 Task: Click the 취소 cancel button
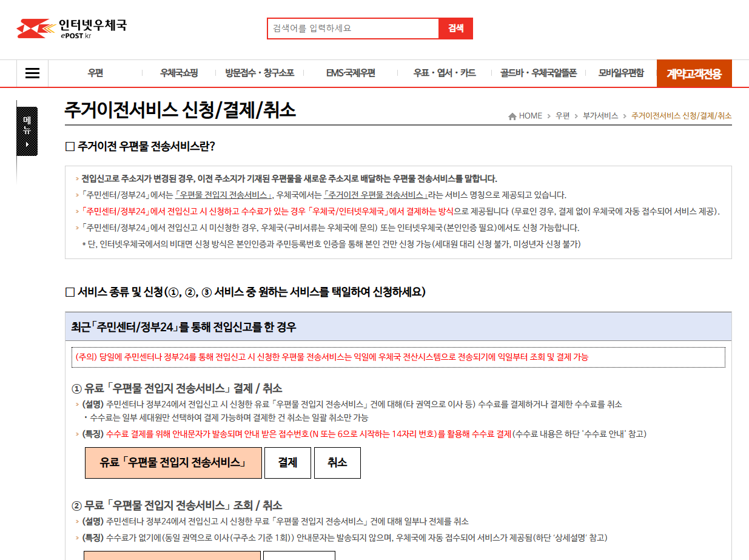[337, 462]
